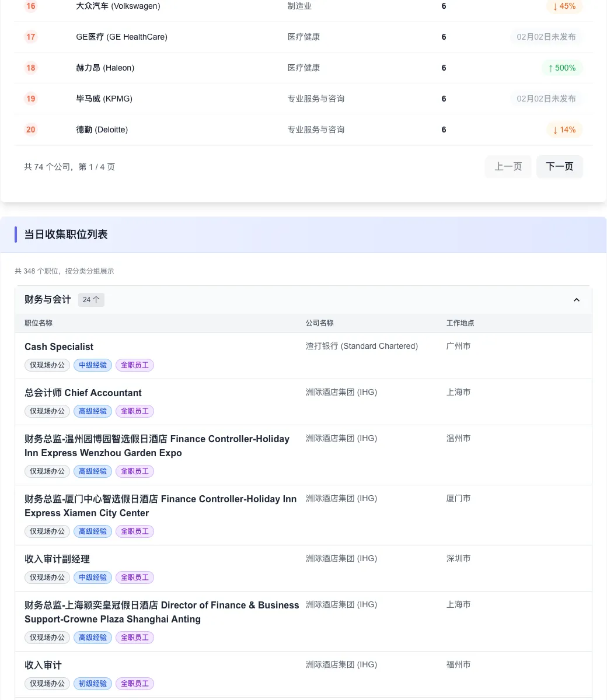Click 福州市 location cell
The image size is (607, 700).
coord(459,664)
